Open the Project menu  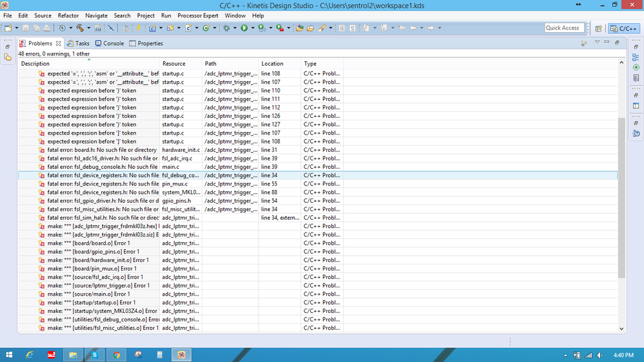pos(146,15)
